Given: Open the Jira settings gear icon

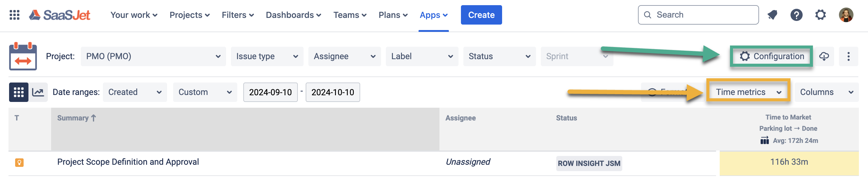Looking at the screenshot, I should tap(820, 15).
